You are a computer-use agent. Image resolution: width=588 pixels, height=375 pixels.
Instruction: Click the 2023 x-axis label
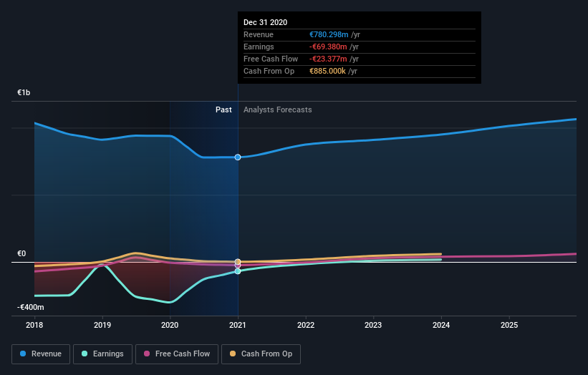click(373, 325)
